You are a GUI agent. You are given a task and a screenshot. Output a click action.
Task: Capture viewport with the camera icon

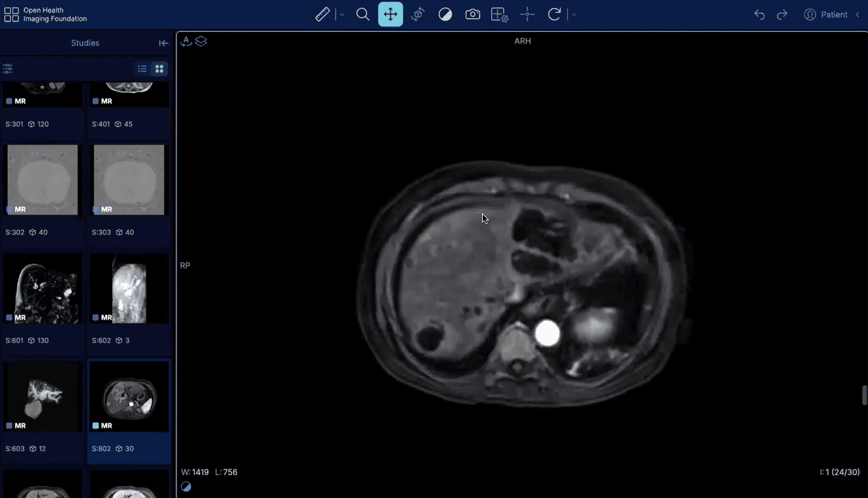pyautogui.click(x=472, y=14)
